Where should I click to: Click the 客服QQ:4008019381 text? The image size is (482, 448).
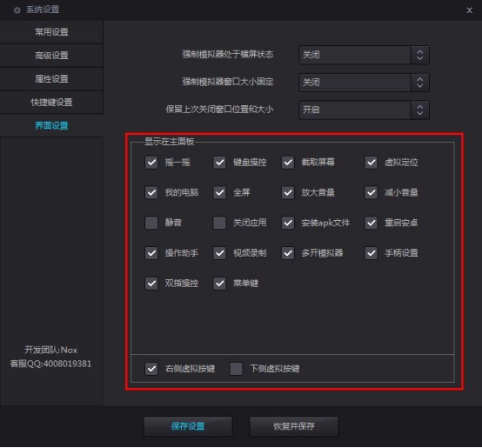pos(50,364)
